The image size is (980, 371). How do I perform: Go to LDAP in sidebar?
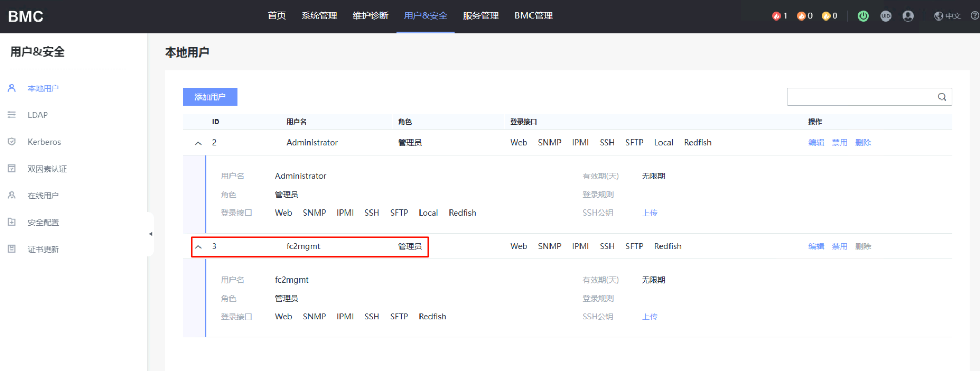point(38,115)
